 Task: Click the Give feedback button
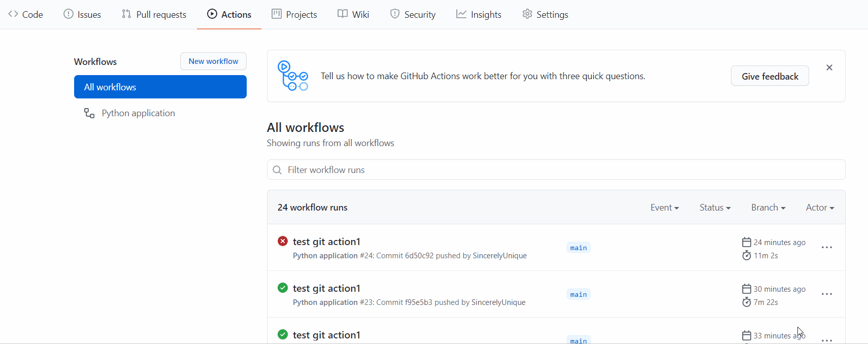(x=770, y=76)
